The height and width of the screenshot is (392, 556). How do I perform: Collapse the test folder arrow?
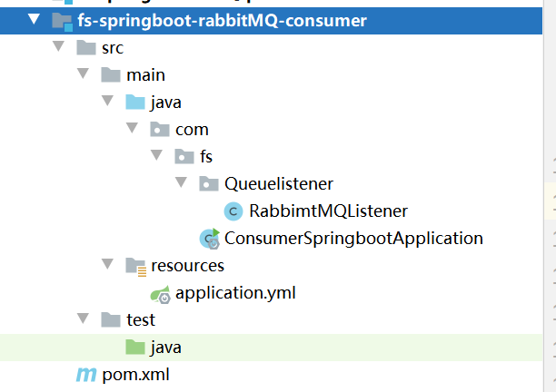click(x=83, y=318)
